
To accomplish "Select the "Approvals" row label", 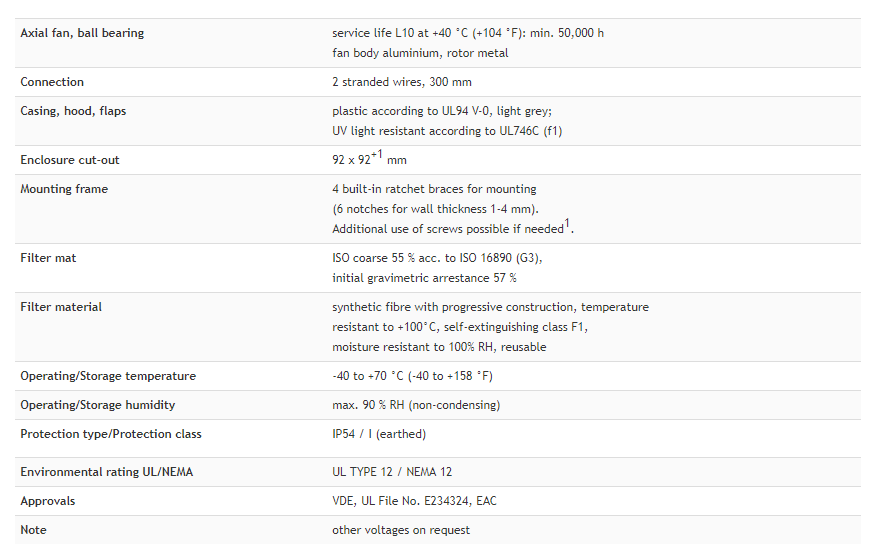I will [48, 501].
